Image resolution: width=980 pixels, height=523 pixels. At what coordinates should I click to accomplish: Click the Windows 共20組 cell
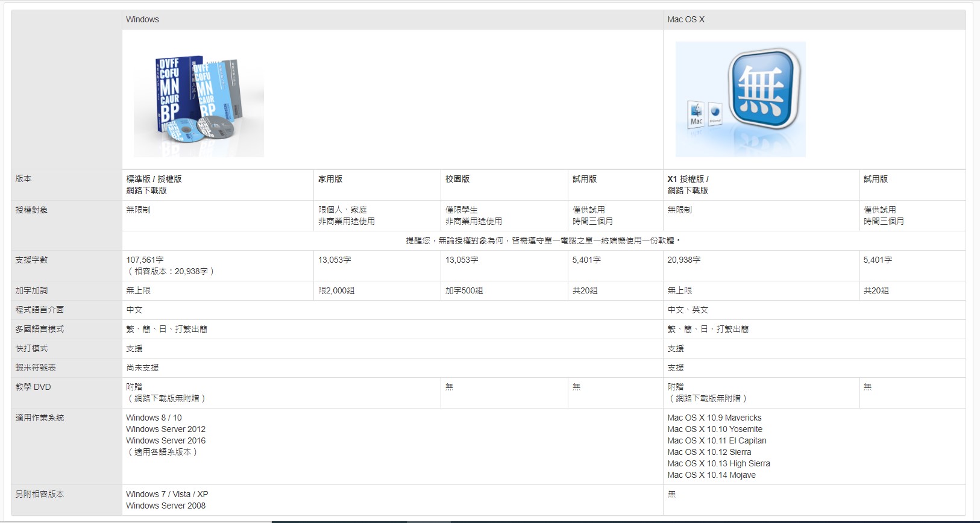[x=615, y=290]
